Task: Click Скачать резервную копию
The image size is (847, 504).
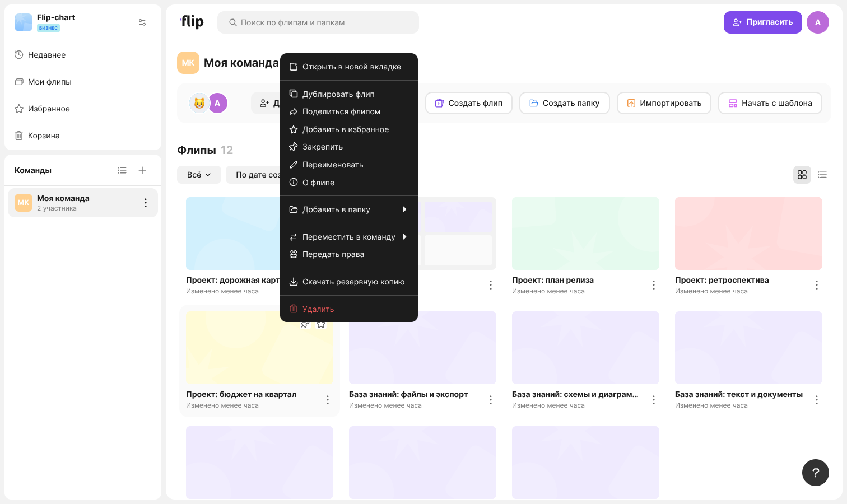Action: (x=349, y=282)
